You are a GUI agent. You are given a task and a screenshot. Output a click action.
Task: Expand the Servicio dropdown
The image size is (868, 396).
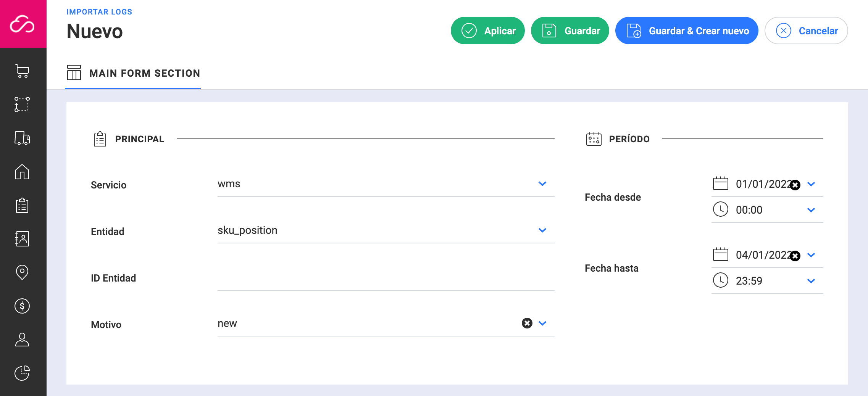(542, 184)
